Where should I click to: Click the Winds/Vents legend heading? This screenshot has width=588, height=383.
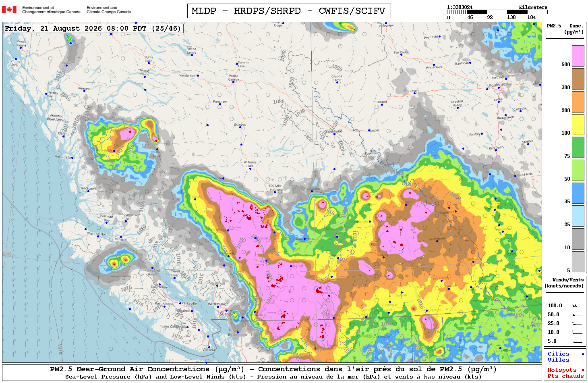coord(564,283)
